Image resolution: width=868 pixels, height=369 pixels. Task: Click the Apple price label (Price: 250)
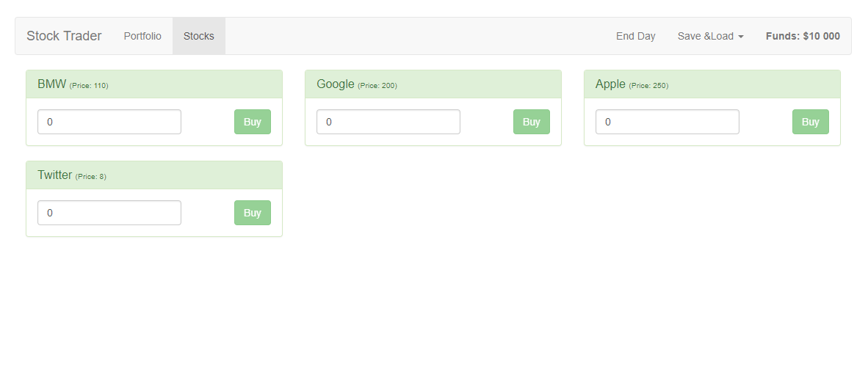coord(648,86)
